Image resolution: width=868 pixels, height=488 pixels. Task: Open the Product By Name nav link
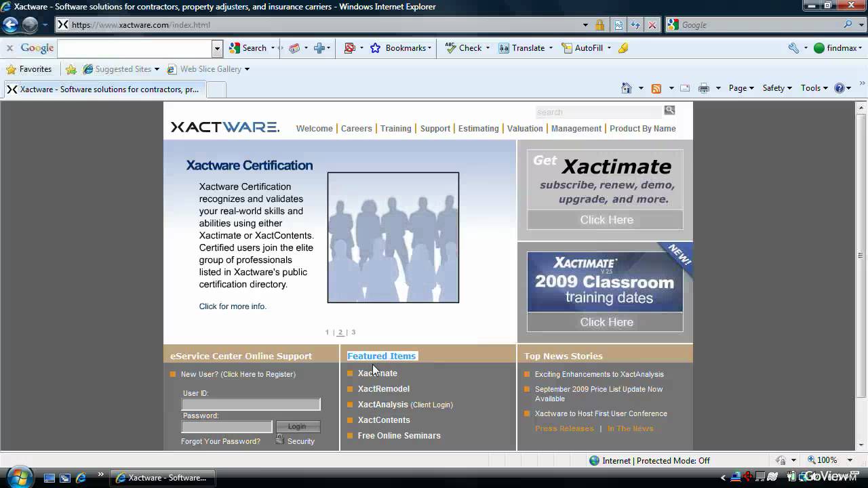[642, 129]
